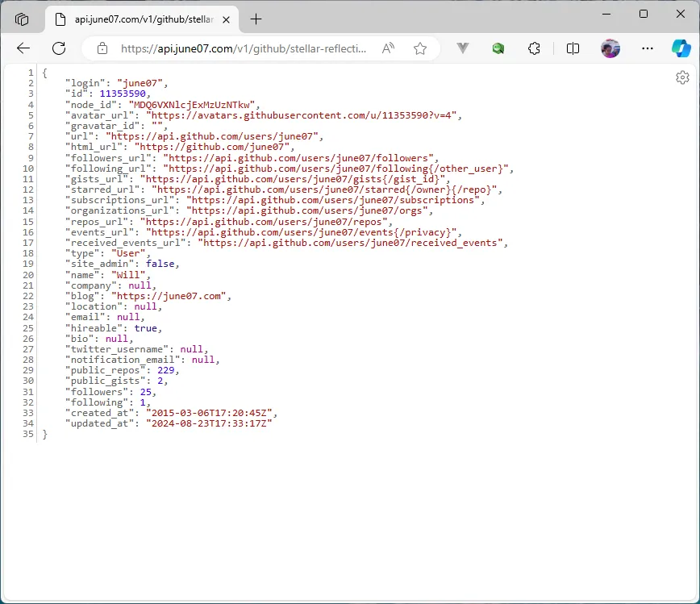The width and height of the screenshot is (700, 604).
Task: Select the api.june07.com tab
Action: click(x=144, y=19)
